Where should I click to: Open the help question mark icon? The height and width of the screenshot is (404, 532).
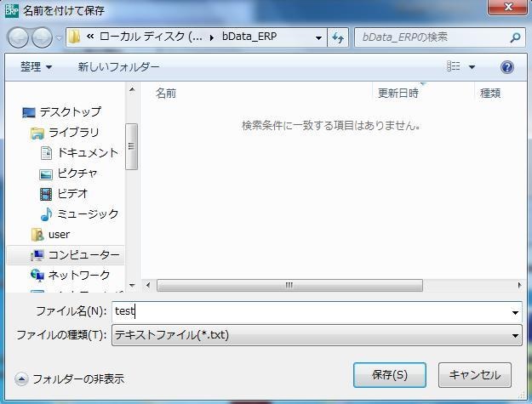pos(507,66)
